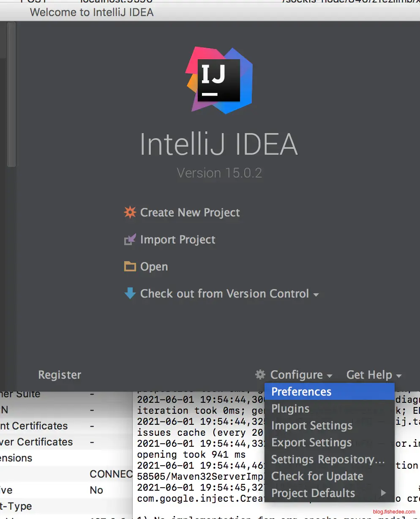Open Settings Repository… menu item

coord(328,459)
